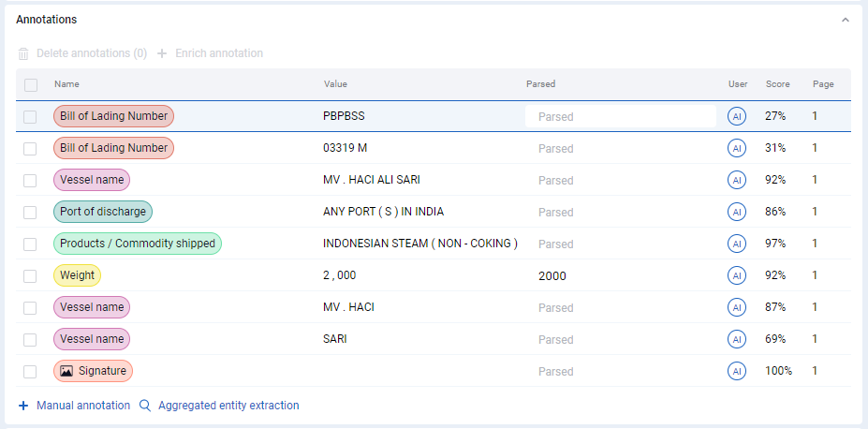Click the AI user badge in PBPBSS row

(x=736, y=117)
